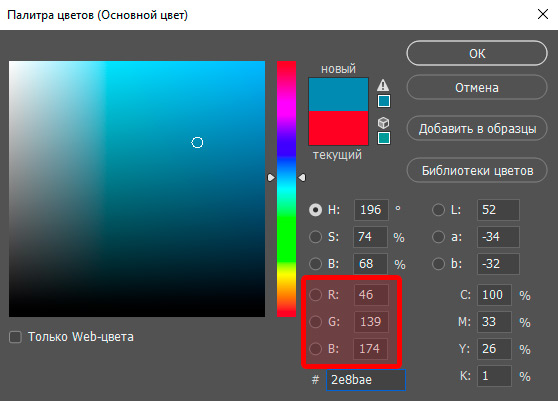
Task: Click the Отмена button
Action: click(x=477, y=88)
